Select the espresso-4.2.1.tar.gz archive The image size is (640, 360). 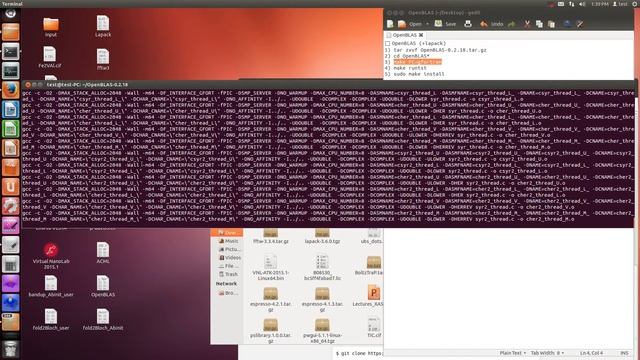coord(271,300)
